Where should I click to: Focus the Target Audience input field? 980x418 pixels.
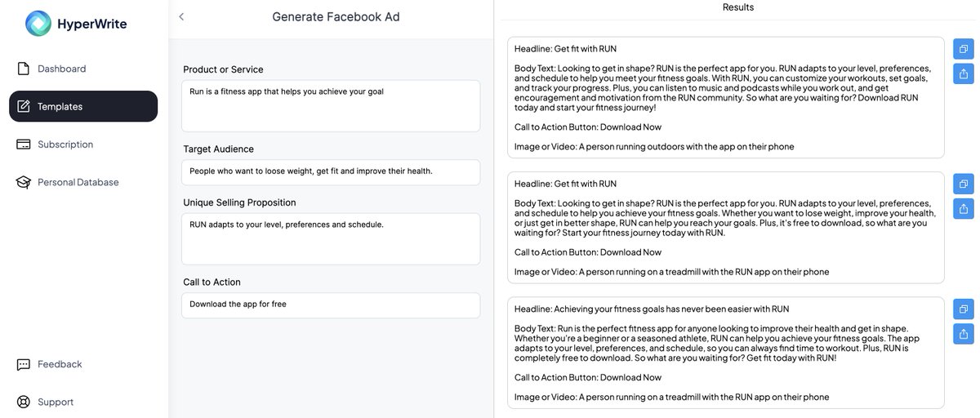click(331, 172)
